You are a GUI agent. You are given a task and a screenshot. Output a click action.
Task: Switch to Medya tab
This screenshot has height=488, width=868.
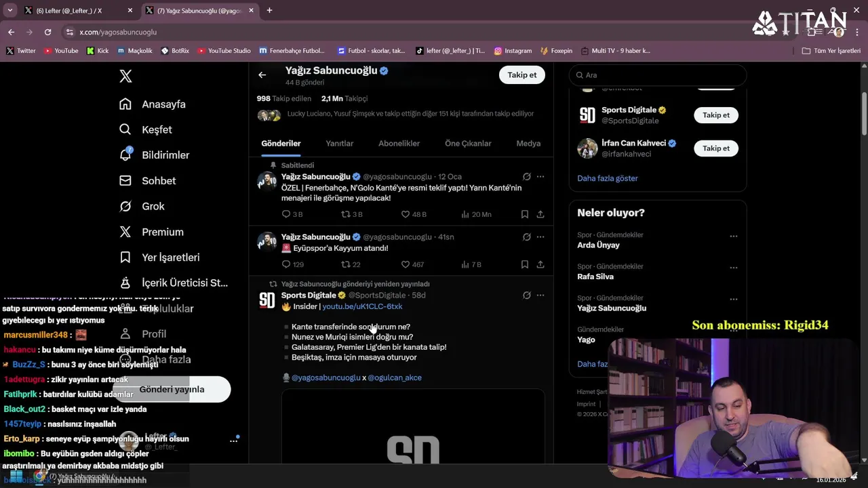528,144
